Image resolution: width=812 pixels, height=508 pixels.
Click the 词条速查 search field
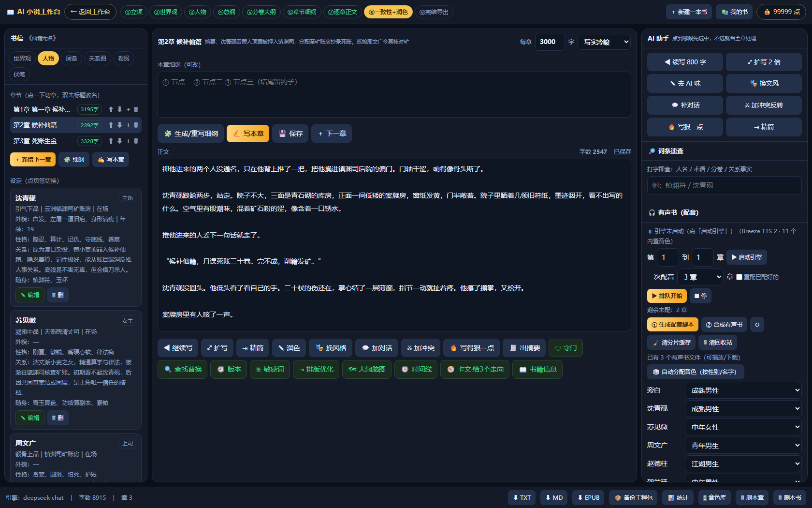(724, 185)
